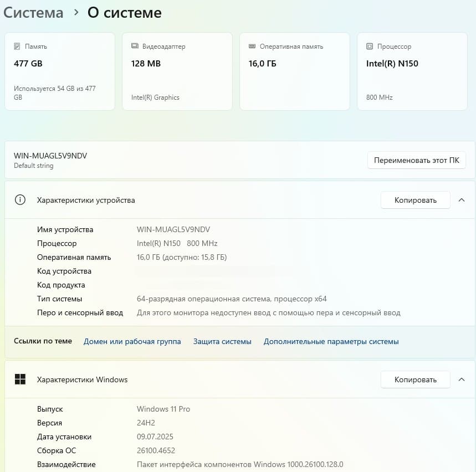Viewport: 476px width, 472px height.
Task: Click the 64-разрядная операционная система value
Action: coord(232,299)
